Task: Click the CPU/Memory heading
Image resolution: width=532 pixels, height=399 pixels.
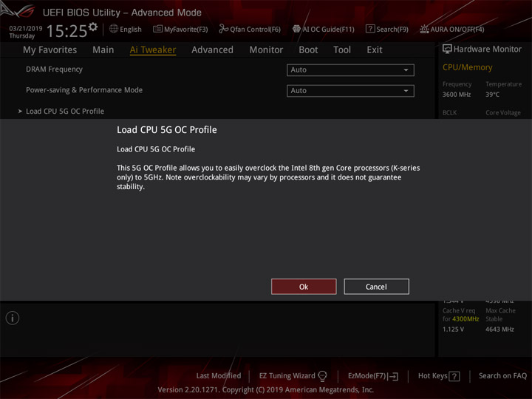Action: 467,67
